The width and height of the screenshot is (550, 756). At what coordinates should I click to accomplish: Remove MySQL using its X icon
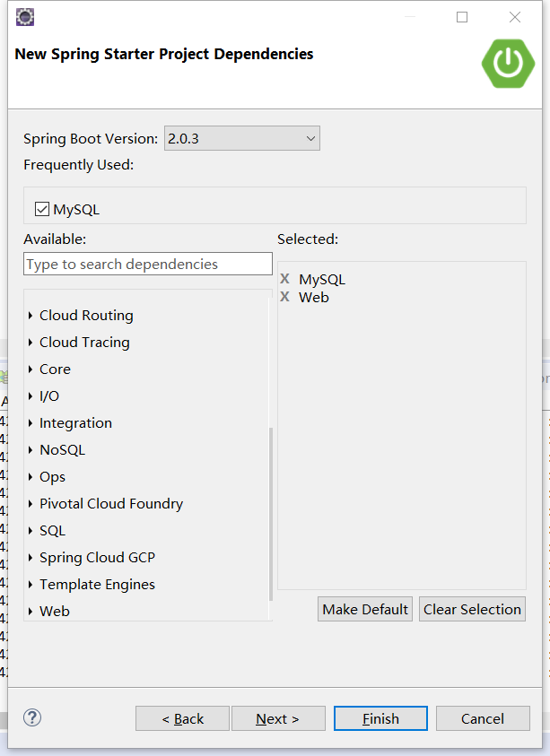[x=285, y=279]
